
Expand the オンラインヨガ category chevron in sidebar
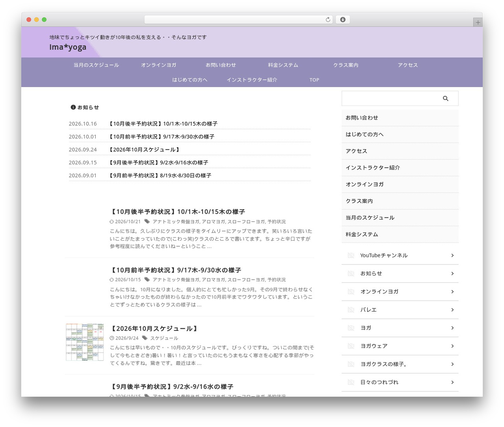point(452,291)
